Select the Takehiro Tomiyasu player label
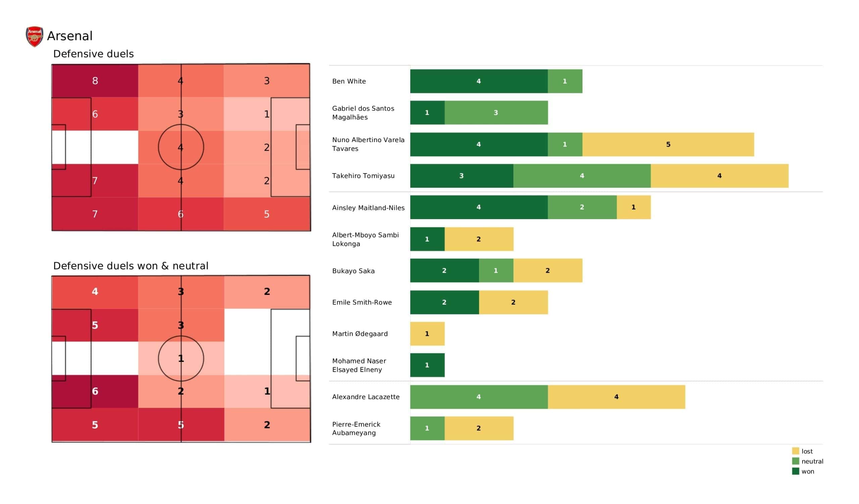 click(x=363, y=176)
